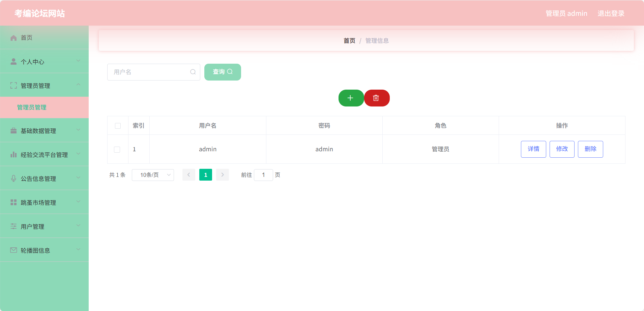Screen dimensions: 644x311
Task: Expand 公告信息管理 using its chevron
Action: tap(78, 178)
